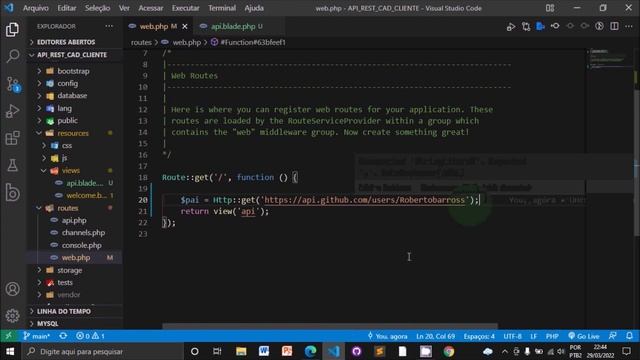This screenshot has width=640, height=360.
Task: Open notifications bell in status bar
Action: click(629, 336)
